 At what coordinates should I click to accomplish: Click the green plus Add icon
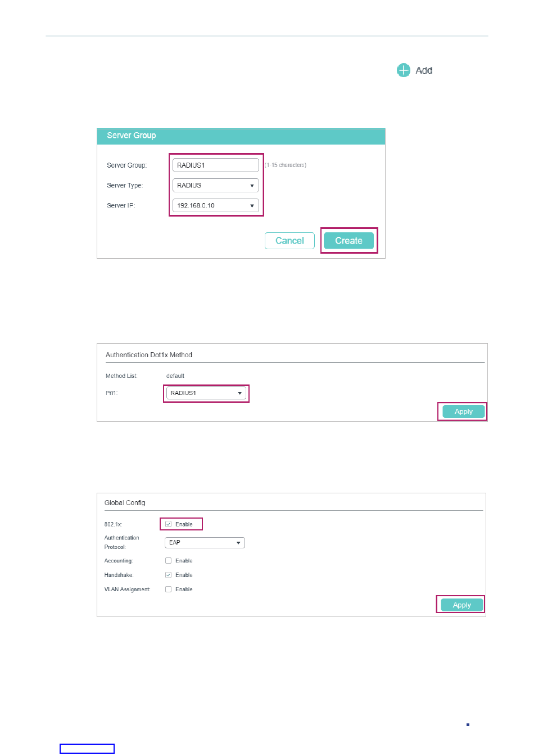click(404, 70)
